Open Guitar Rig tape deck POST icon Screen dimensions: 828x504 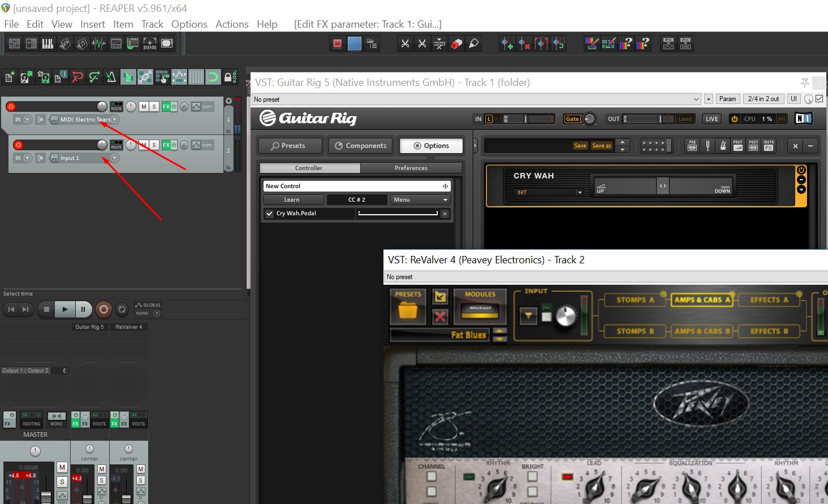[753, 146]
